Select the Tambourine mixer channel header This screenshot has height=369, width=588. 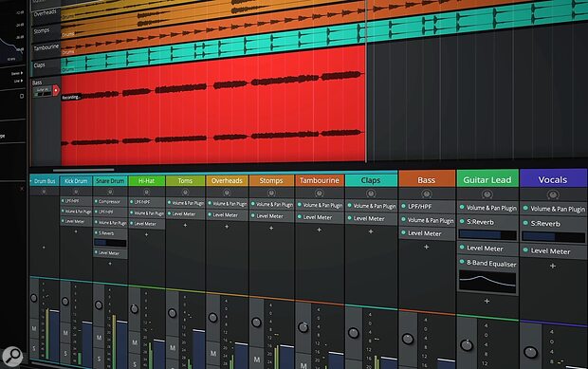pos(319,180)
